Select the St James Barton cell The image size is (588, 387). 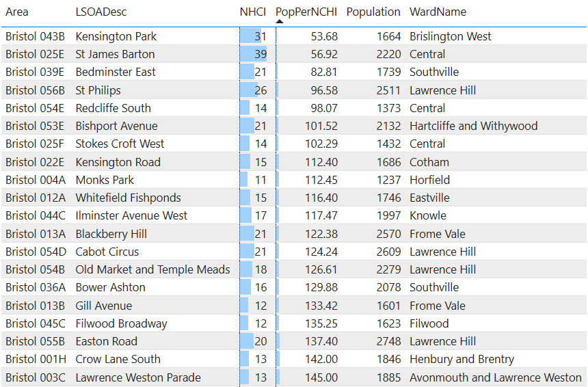point(115,54)
